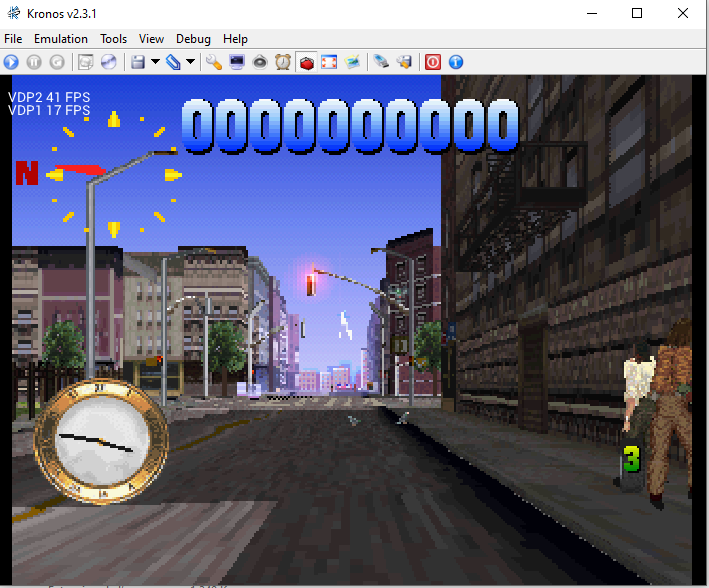Click the VDP2 41 FPS counter text

point(49,97)
